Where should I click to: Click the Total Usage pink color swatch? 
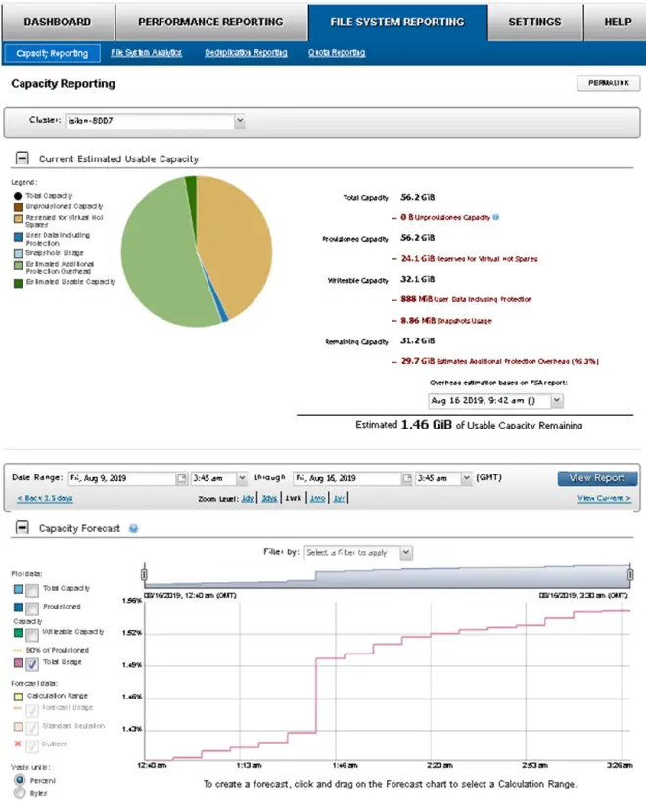[19, 663]
